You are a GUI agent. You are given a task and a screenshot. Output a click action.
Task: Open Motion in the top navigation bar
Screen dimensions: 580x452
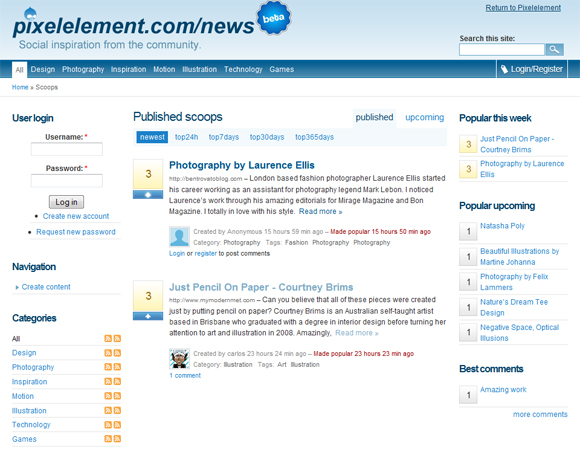click(x=164, y=70)
